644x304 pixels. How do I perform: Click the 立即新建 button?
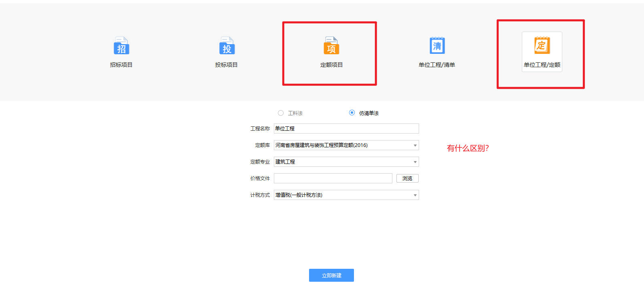click(331, 275)
